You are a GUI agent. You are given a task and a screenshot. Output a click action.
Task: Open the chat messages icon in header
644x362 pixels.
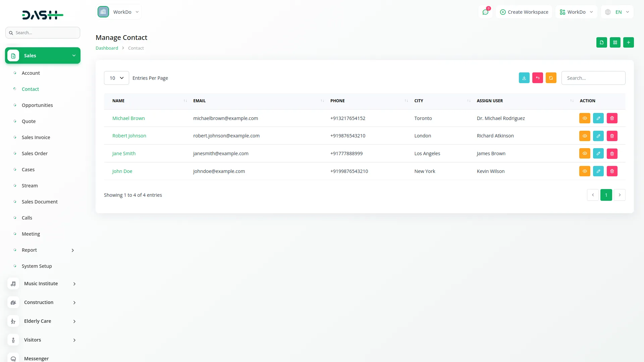pyautogui.click(x=485, y=12)
